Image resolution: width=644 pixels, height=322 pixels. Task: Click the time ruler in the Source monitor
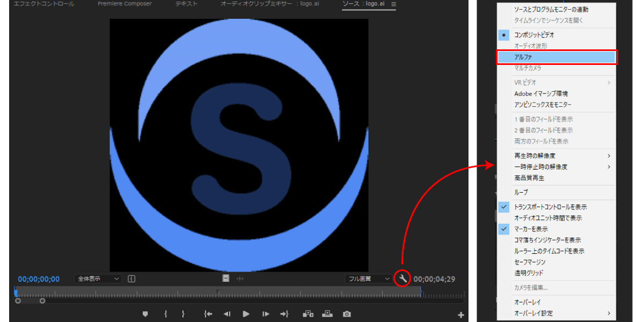[239, 292]
